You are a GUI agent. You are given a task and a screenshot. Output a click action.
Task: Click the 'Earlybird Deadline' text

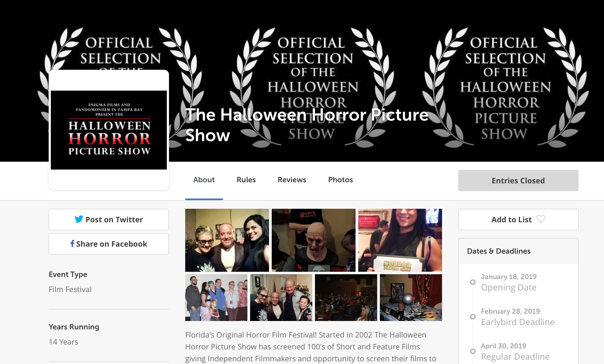pyautogui.click(x=518, y=322)
